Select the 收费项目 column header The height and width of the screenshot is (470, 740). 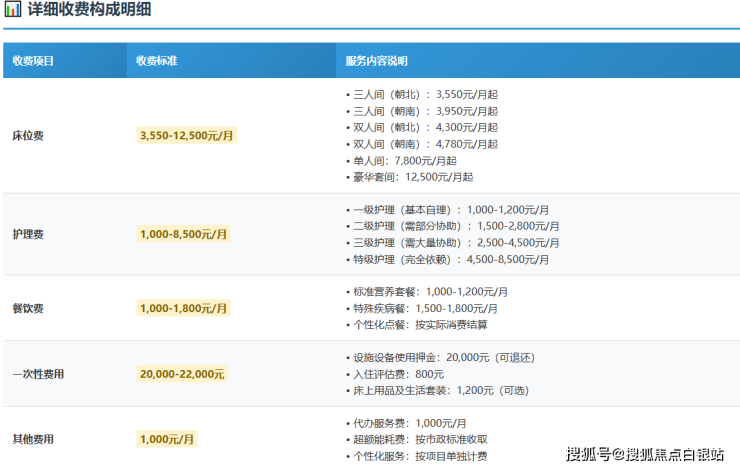point(33,61)
